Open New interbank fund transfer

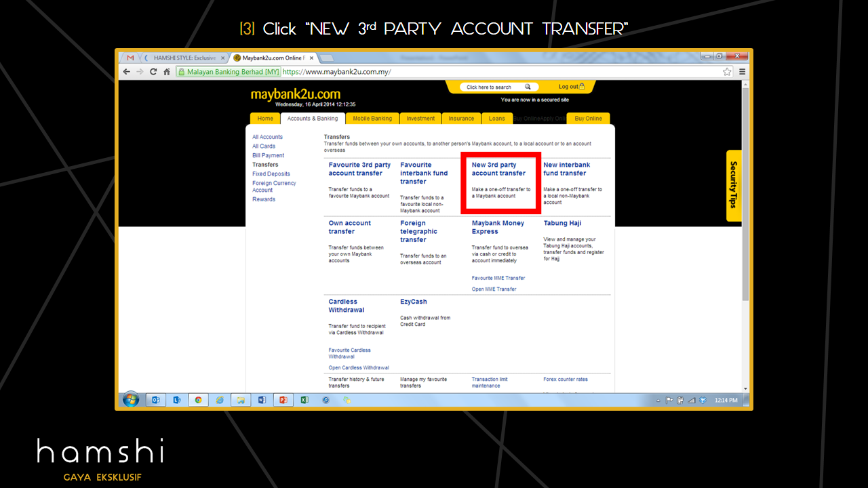[x=566, y=169]
